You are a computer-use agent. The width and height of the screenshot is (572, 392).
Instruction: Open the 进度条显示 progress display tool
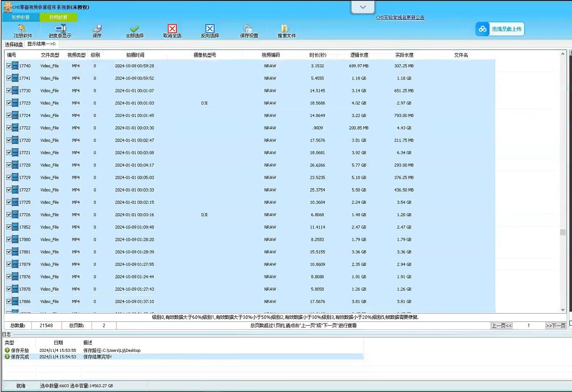point(60,28)
